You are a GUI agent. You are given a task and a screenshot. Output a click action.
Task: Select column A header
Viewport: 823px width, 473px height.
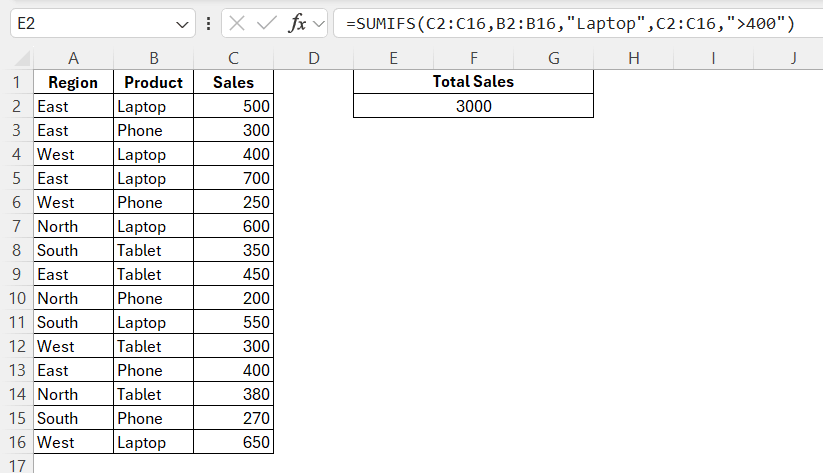click(x=73, y=58)
